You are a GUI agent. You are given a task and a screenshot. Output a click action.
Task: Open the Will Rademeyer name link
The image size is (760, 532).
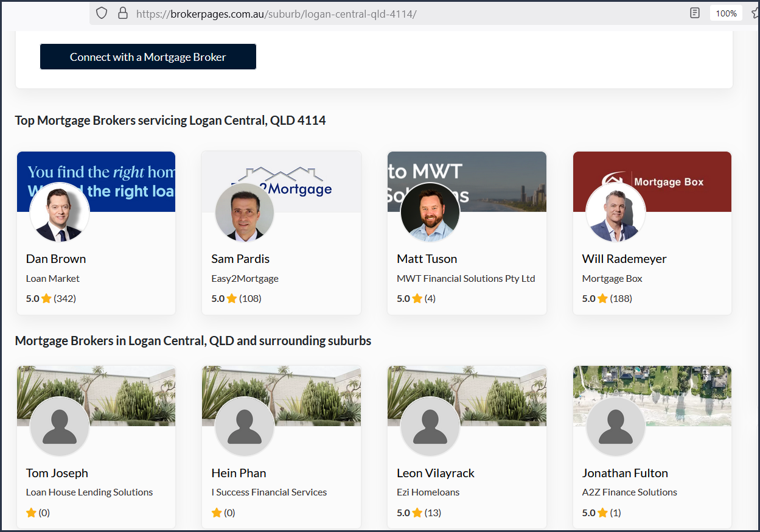[x=624, y=259]
